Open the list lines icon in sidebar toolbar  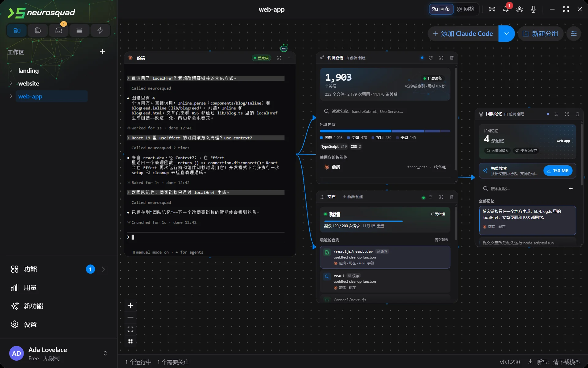click(79, 30)
